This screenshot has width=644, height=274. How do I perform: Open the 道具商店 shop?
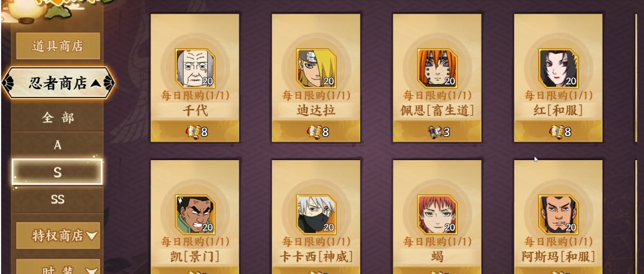(58, 46)
